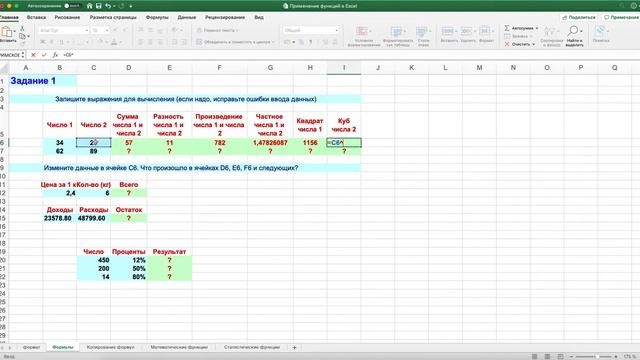This screenshot has height=360, width=640.
Task: Switch to Normal view status icon
Action: point(534,356)
